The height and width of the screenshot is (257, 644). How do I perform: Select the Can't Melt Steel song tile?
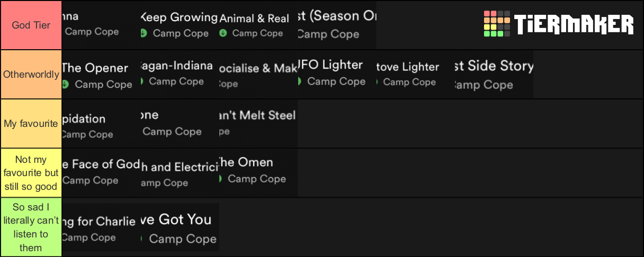(x=258, y=124)
